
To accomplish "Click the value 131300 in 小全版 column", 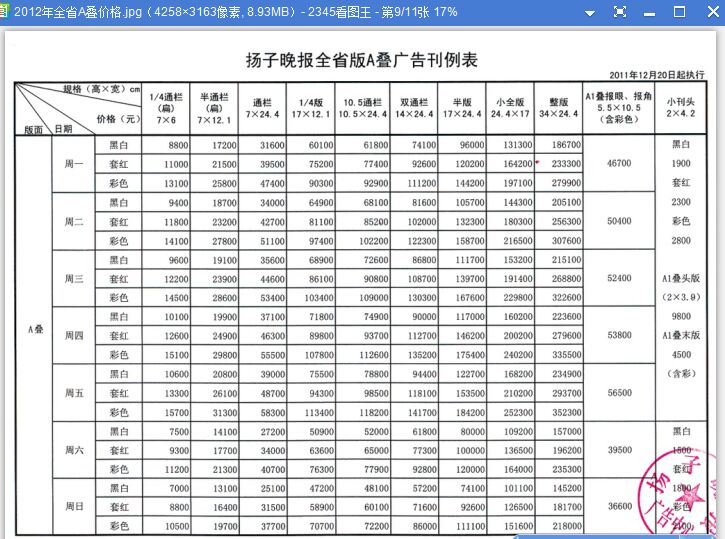I will pyautogui.click(x=518, y=145).
